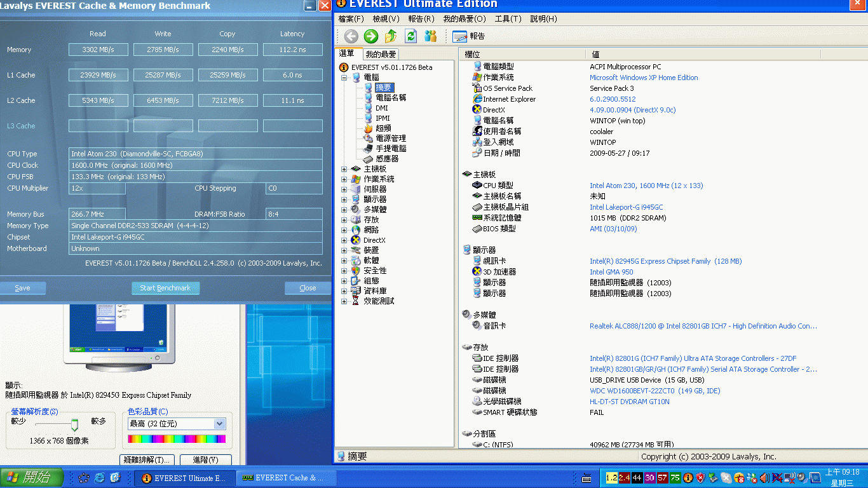Open the 報告(R) menu

[x=421, y=19]
